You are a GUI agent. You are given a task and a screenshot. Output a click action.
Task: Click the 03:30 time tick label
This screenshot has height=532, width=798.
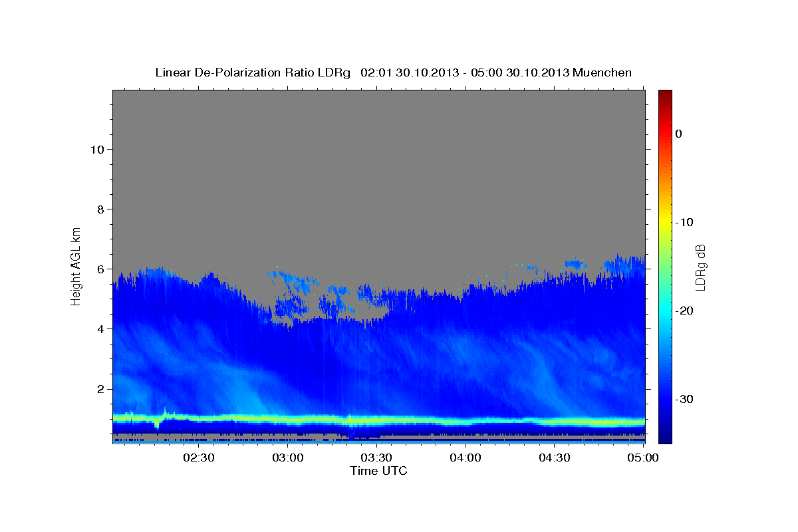(x=376, y=458)
